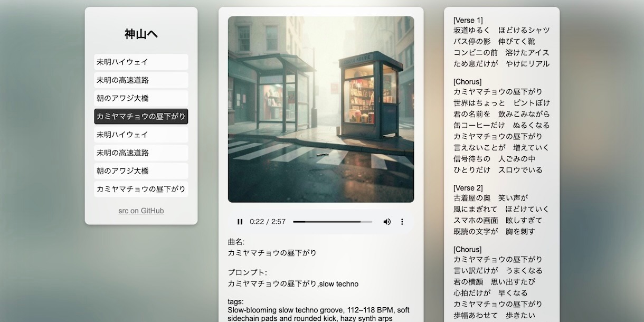The height and width of the screenshot is (322, 644).
Task: Click the tags description text
Action: 318,314
